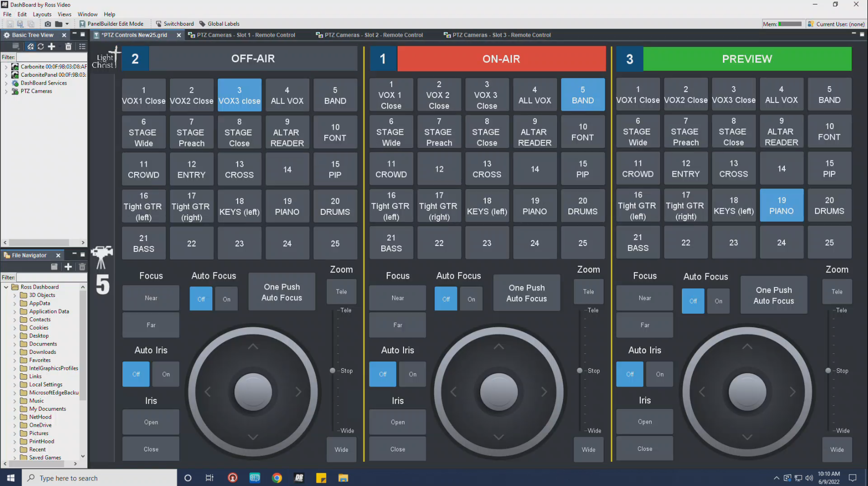Click the highlighted stars icon in Basic Tree View
The height and width of the screenshot is (486, 868).
point(30,47)
